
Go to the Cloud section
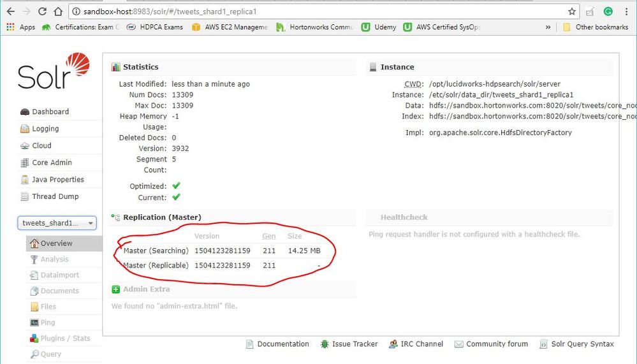pos(41,145)
